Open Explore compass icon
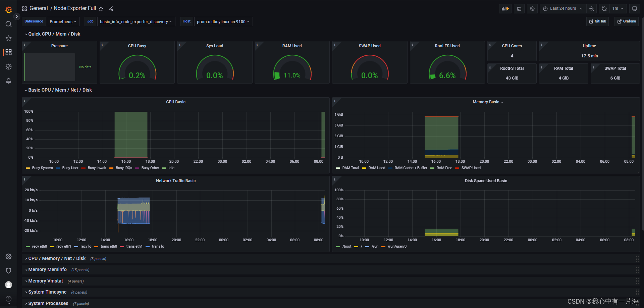The width and height of the screenshot is (644, 308). pos(9,67)
